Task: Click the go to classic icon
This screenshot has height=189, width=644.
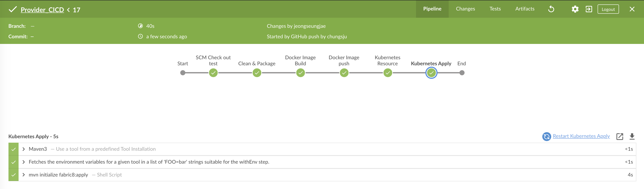Action: (589, 9)
